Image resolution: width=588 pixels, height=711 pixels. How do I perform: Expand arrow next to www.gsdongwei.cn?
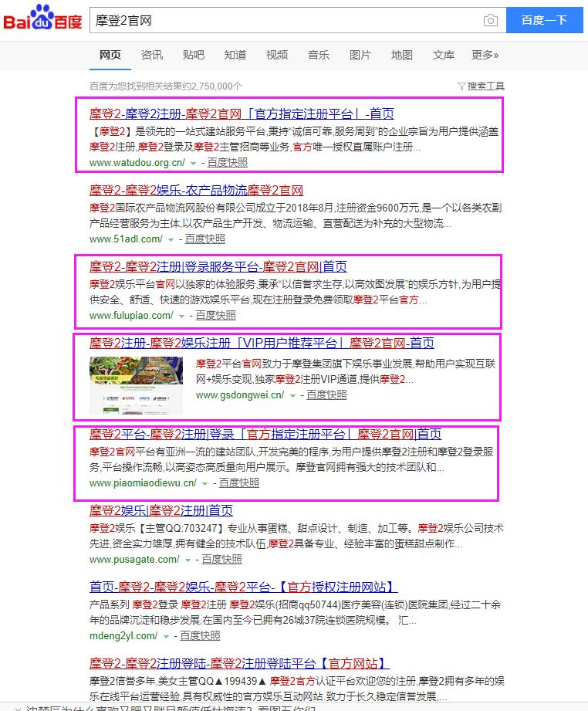(293, 396)
